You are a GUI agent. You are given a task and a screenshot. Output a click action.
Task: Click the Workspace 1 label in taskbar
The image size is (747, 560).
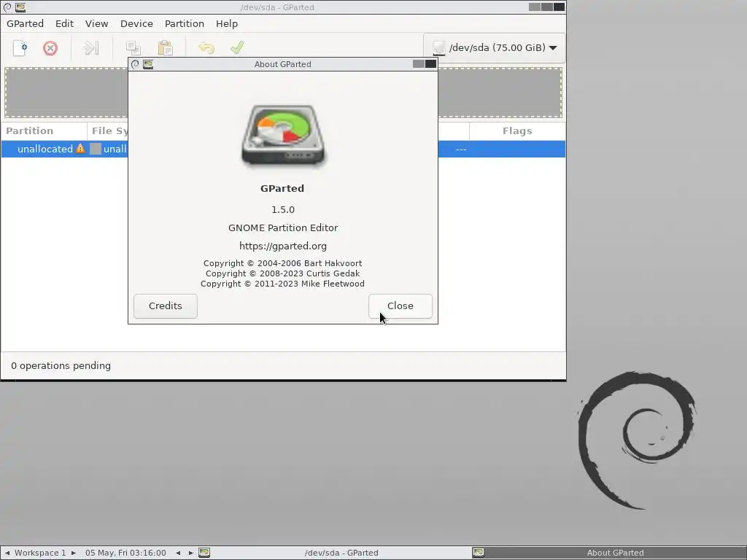[x=41, y=553]
